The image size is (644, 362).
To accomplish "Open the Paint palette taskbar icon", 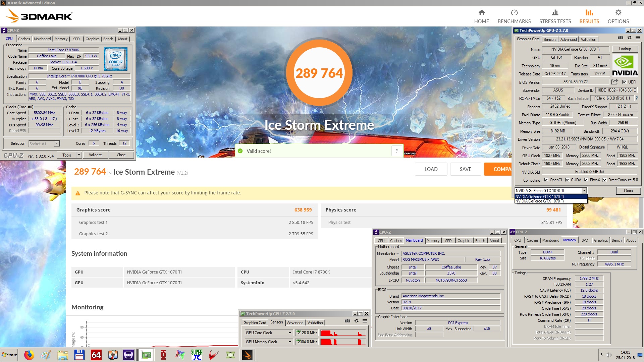I will point(46,355).
